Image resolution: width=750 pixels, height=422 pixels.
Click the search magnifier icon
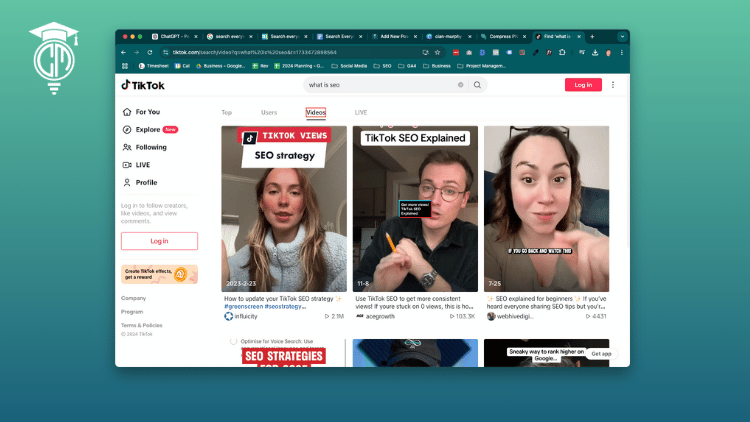click(x=477, y=85)
